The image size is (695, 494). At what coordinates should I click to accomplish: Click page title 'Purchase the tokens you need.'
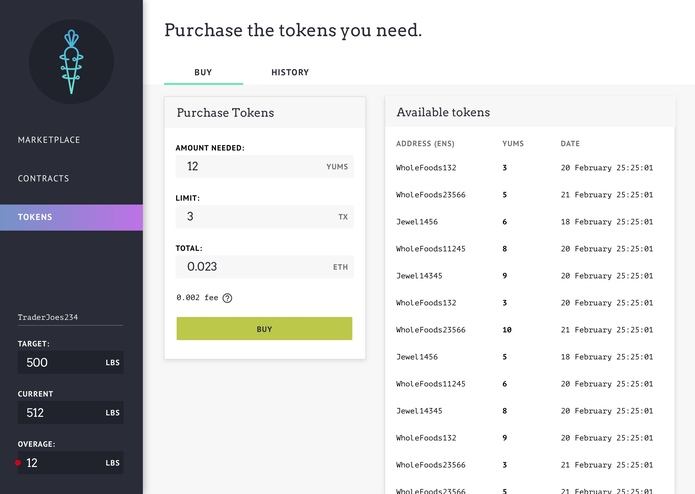(x=293, y=30)
